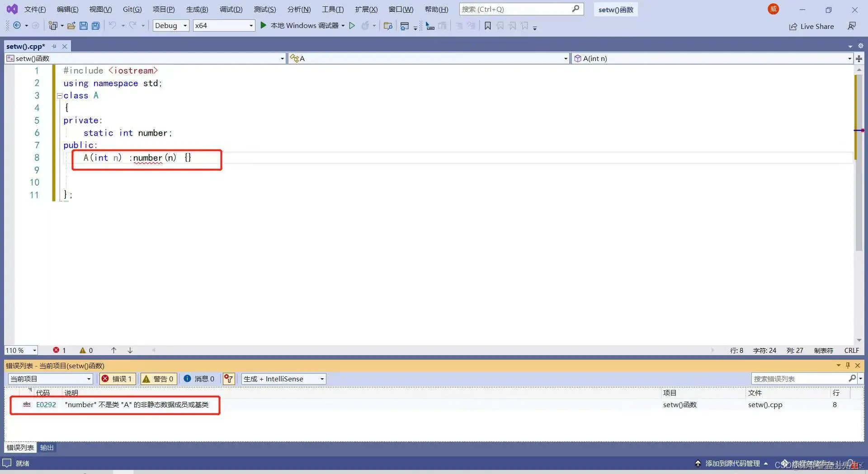Image resolution: width=868 pixels, height=474 pixels.
Task: Click the 搜索错误列表 search field
Action: tap(804, 379)
